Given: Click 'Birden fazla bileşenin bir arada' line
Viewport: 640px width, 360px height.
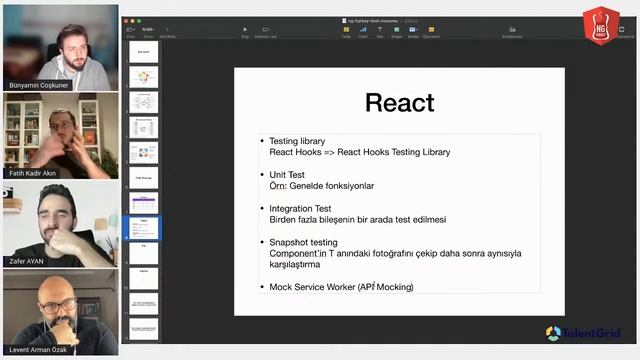Looking at the screenshot, I should [358, 220].
